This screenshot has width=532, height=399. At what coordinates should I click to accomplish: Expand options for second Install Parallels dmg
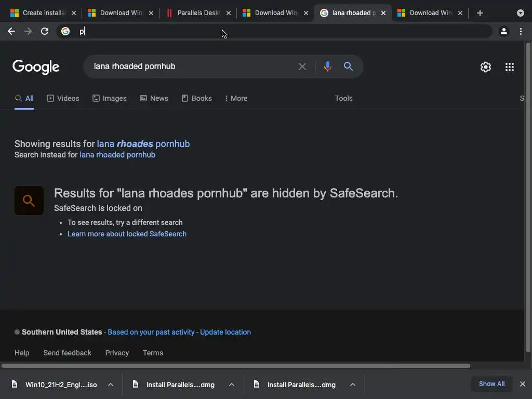point(353,384)
